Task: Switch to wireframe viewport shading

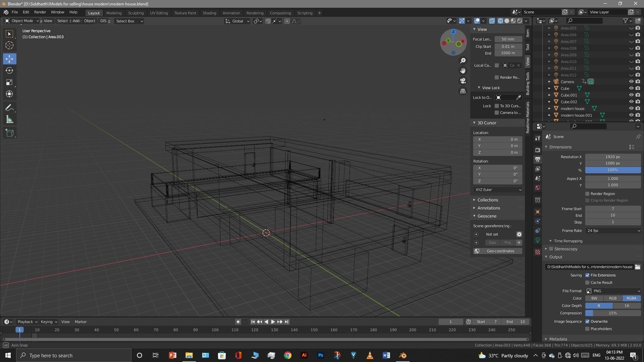Action: click(x=500, y=21)
